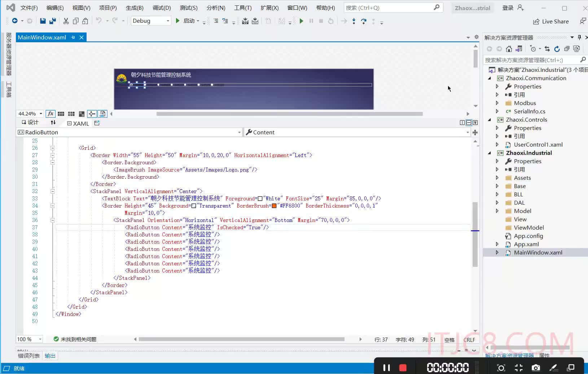Click the Step Into debug icon

[354, 21]
